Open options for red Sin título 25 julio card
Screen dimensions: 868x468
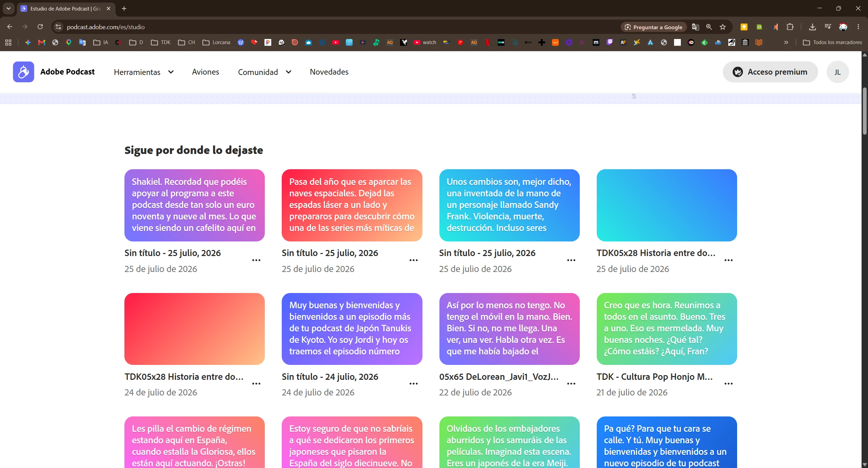(x=414, y=260)
